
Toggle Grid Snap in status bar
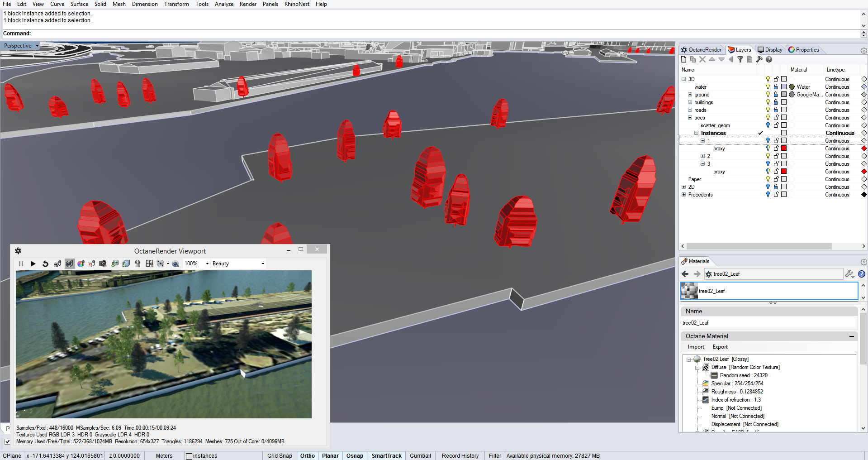(280, 456)
